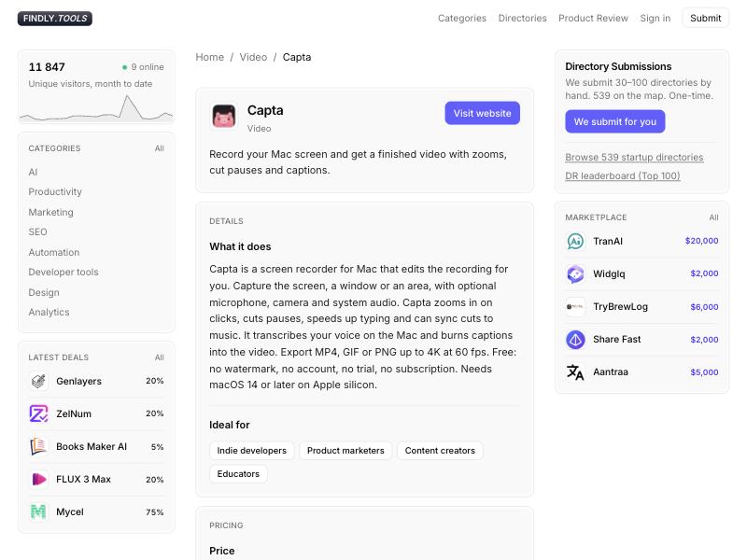Select the Video breadcrumb link
The height and width of the screenshot is (560, 747).
(x=253, y=57)
